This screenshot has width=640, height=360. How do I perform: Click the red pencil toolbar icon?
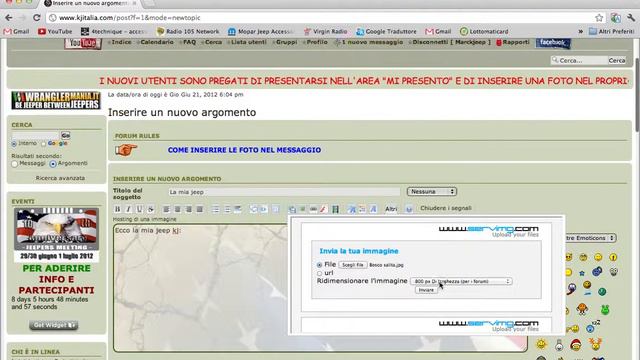click(x=324, y=209)
